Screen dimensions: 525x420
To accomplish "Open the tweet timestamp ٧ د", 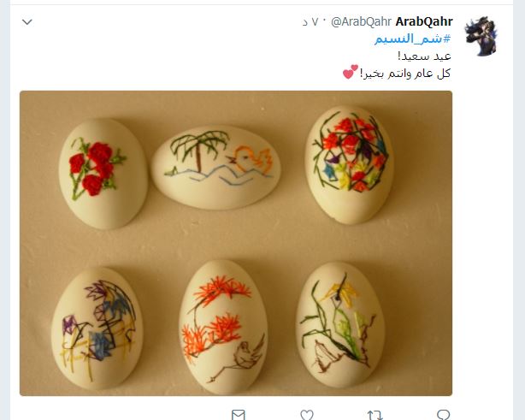I will (x=310, y=22).
